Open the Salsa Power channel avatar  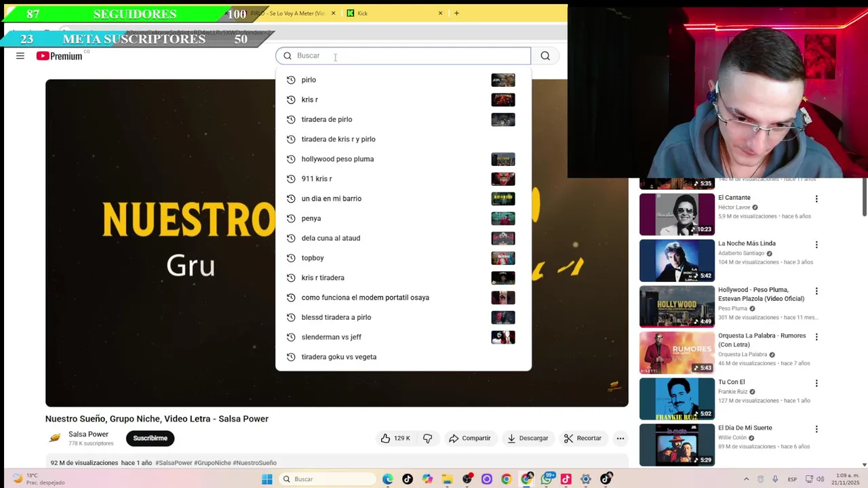click(54, 439)
